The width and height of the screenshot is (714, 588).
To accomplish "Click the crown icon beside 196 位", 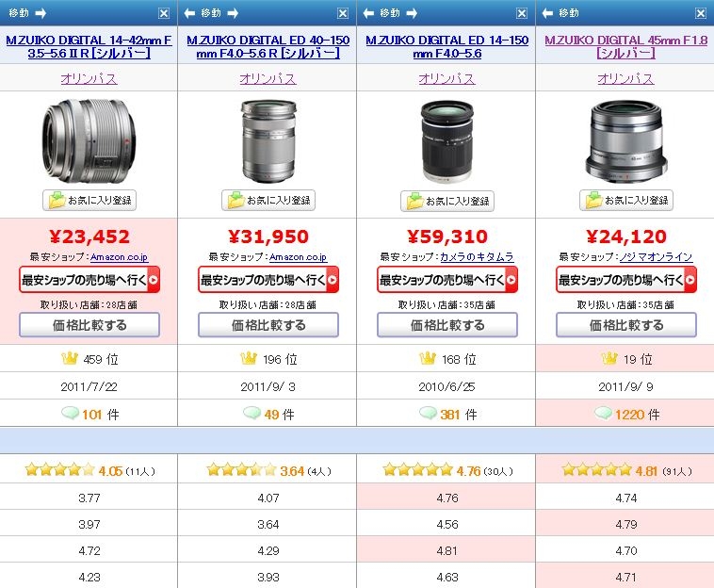I will click(x=249, y=358).
